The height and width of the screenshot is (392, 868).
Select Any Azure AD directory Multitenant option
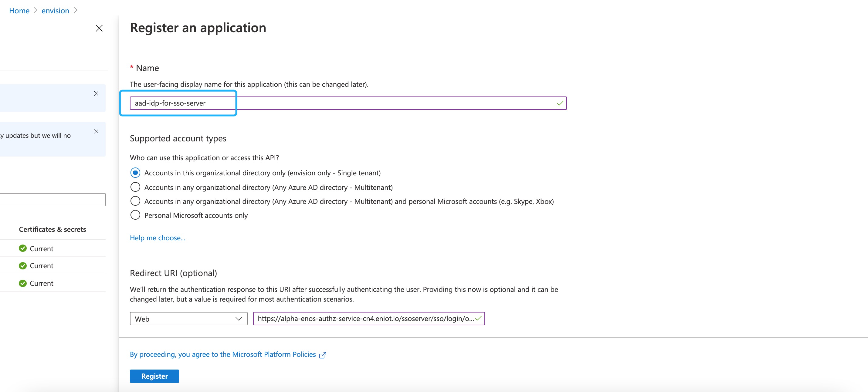pos(135,187)
